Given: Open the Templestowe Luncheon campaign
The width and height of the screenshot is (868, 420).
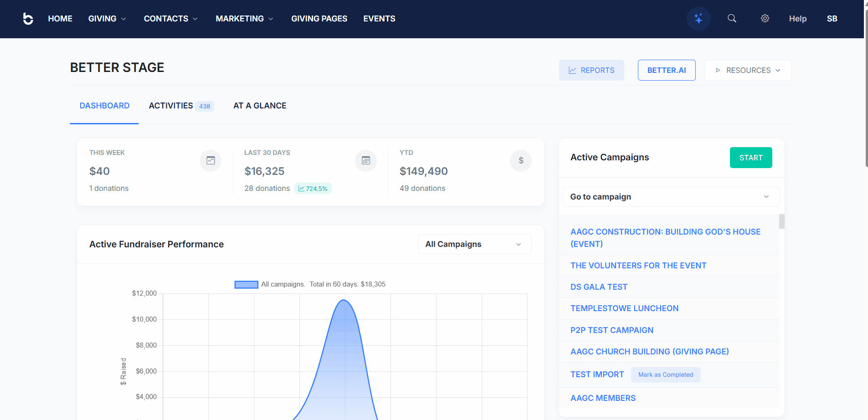Looking at the screenshot, I should 624,308.
